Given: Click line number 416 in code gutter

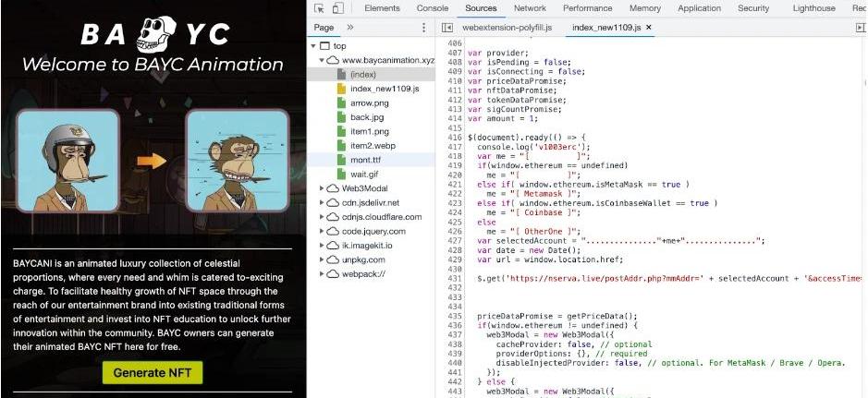Looking at the screenshot, I should pyautogui.click(x=455, y=137).
